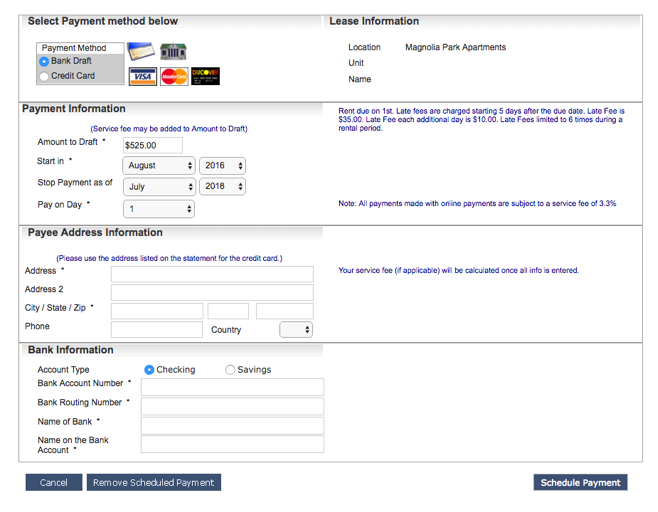Open the Stop Payment month dropdown
This screenshot has height=512, width=658.
(159, 186)
